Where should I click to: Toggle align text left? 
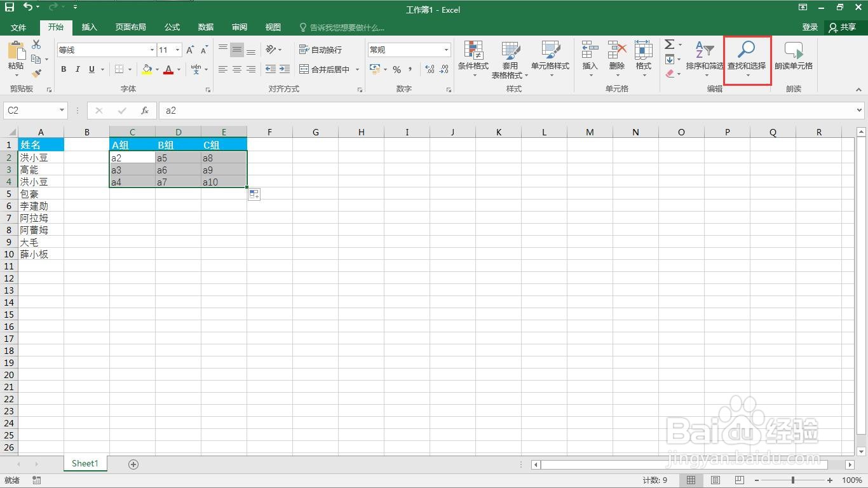[x=223, y=69]
